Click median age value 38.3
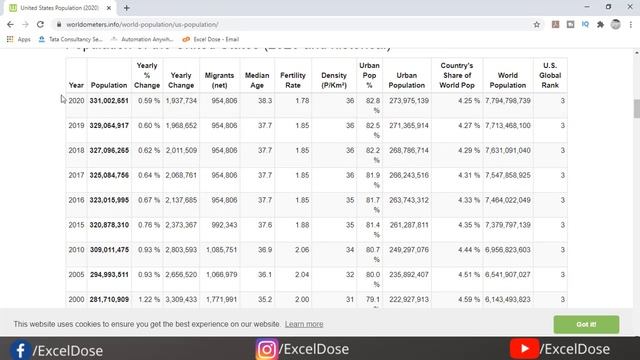 coord(265,100)
